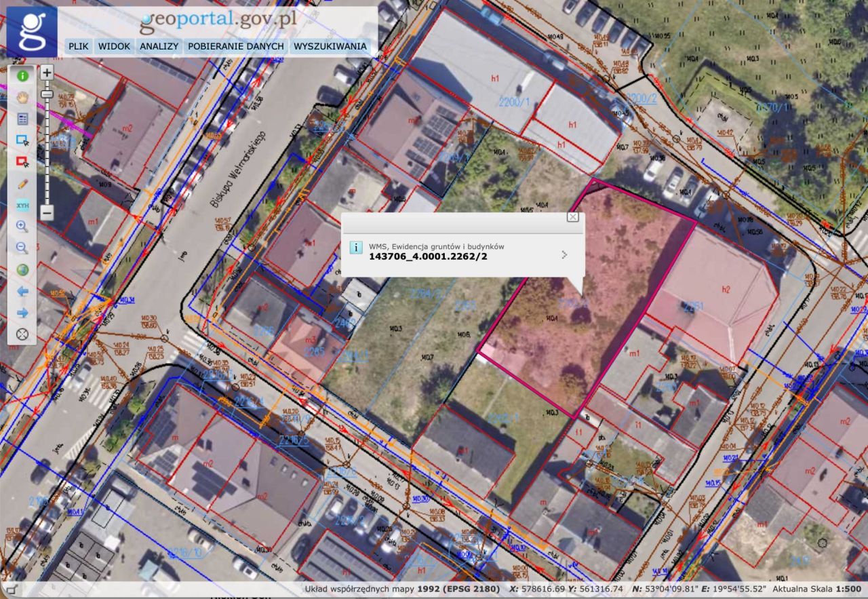Open the POBIERANIE DANYCH menu
Screen dimensions: 868x599
click(236, 47)
